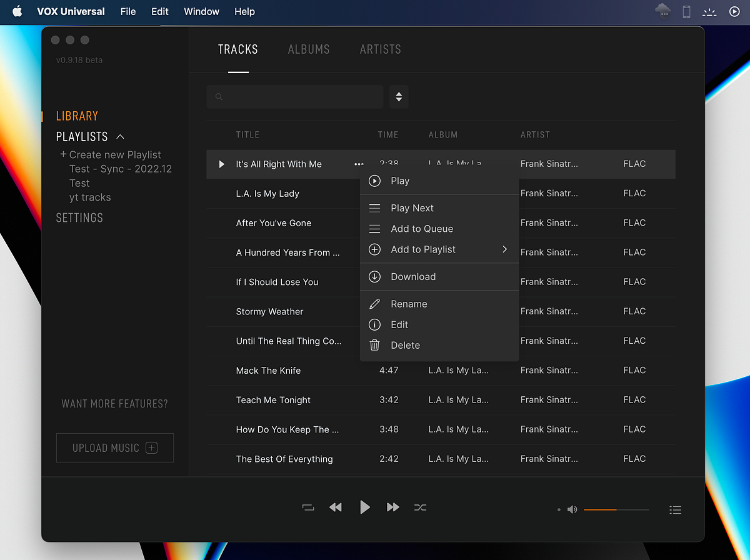Switch to the ALBUMS tab

[309, 49]
